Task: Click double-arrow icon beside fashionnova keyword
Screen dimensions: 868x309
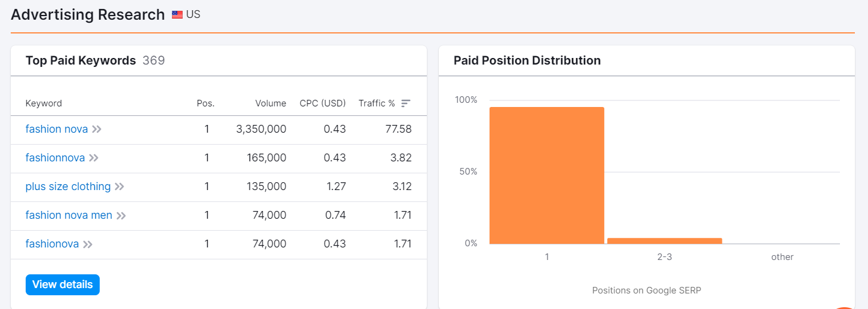Action: [x=94, y=158]
